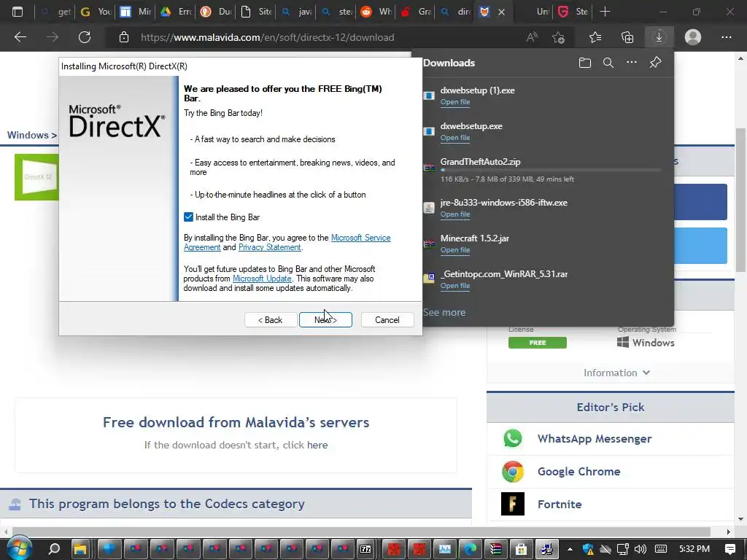This screenshot has height=560, width=747.
Task: Expand the Information section
Action: (616, 373)
